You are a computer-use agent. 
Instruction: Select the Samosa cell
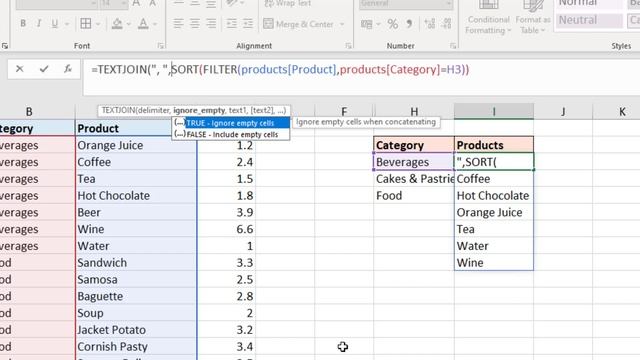click(x=136, y=279)
